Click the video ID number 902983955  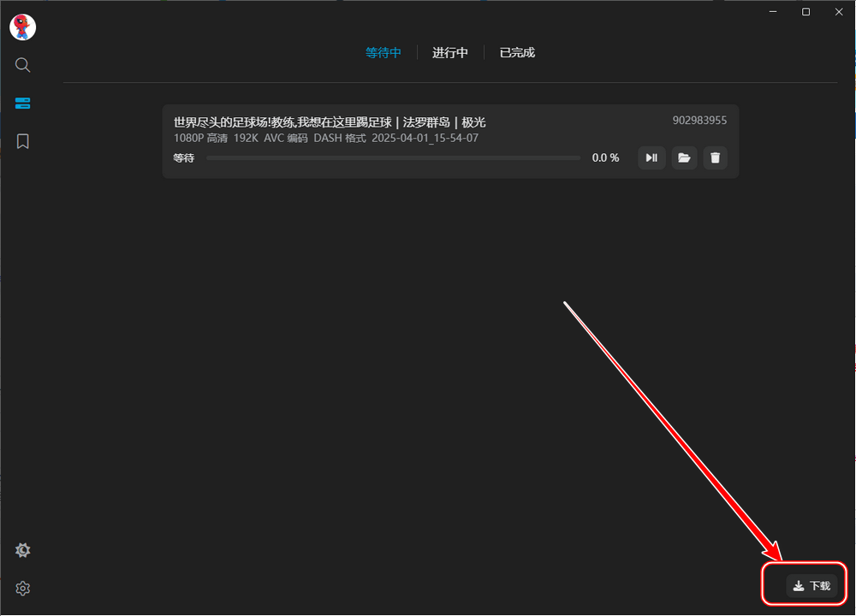[x=699, y=121]
